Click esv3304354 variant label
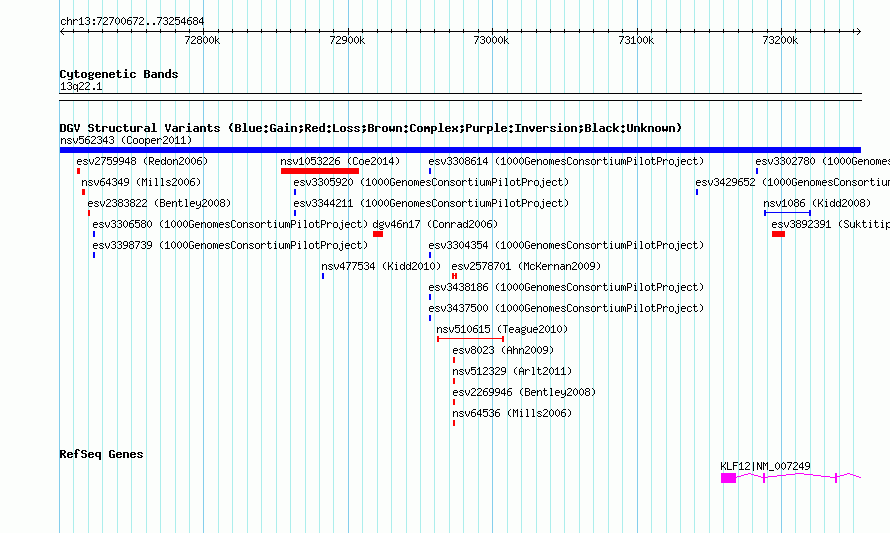This screenshot has width=890, height=533. [566, 245]
